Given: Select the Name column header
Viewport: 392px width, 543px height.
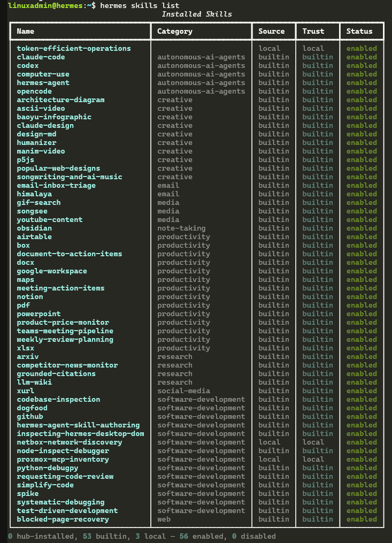Looking at the screenshot, I should pos(26,31).
